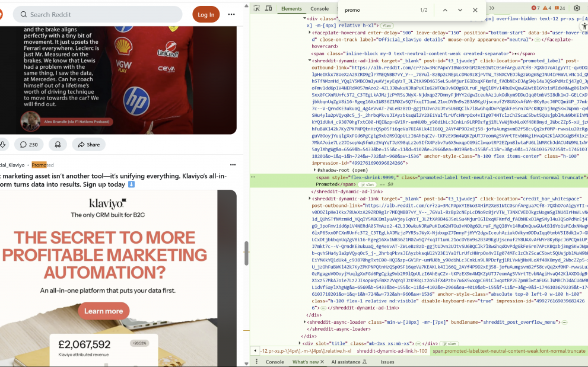Open the Official_Klaviyo username link
Screen dimensions: 588x367
[12, 165]
